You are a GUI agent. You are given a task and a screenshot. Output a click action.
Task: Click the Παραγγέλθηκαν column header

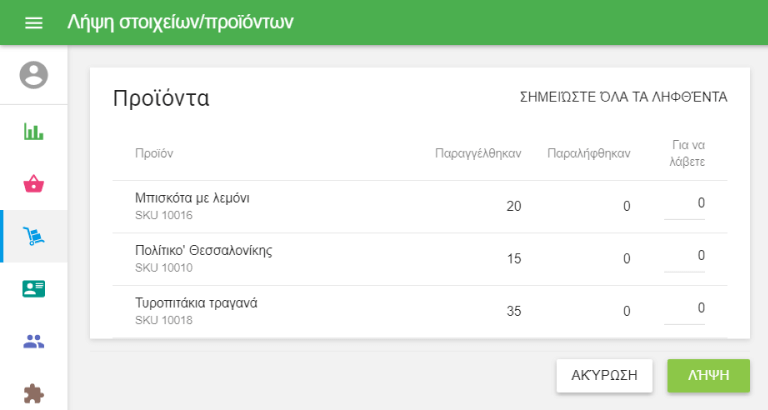(478, 153)
